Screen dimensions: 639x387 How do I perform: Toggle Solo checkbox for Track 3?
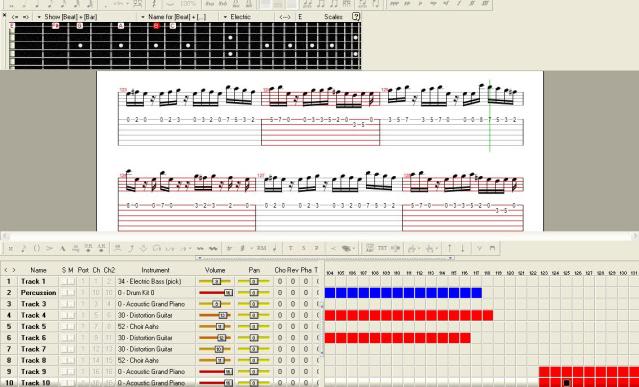click(x=65, y=304)
